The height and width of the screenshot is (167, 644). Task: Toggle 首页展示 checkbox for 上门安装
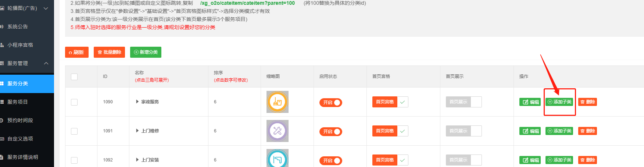click(x=464, y=160)
